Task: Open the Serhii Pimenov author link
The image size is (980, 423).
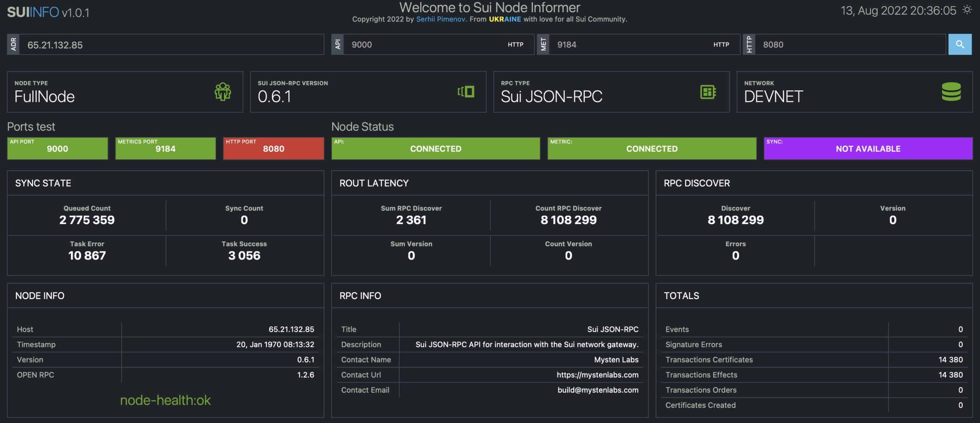Action: [440, 19]
